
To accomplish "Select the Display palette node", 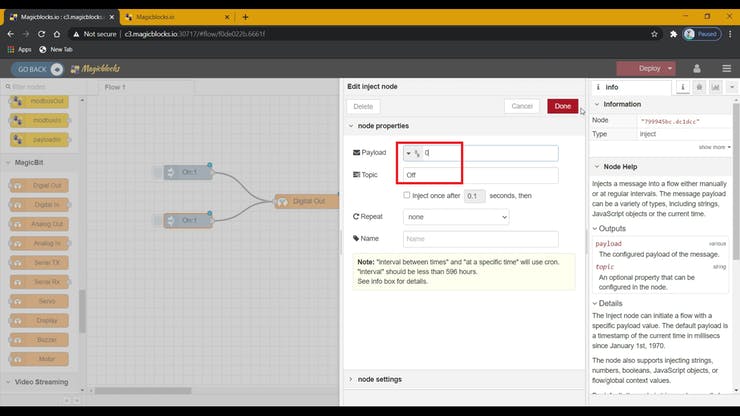I will [39, 321].
